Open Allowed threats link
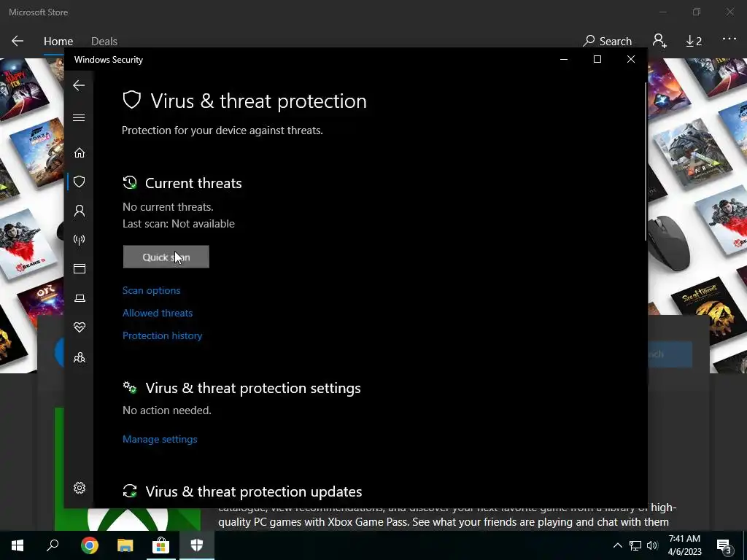 point(158,313)
